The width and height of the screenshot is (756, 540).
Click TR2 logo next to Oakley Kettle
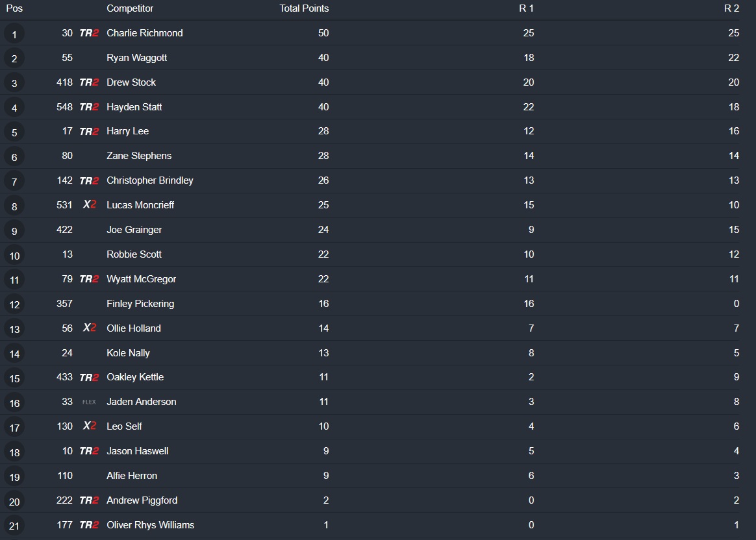tap(89, 377)
